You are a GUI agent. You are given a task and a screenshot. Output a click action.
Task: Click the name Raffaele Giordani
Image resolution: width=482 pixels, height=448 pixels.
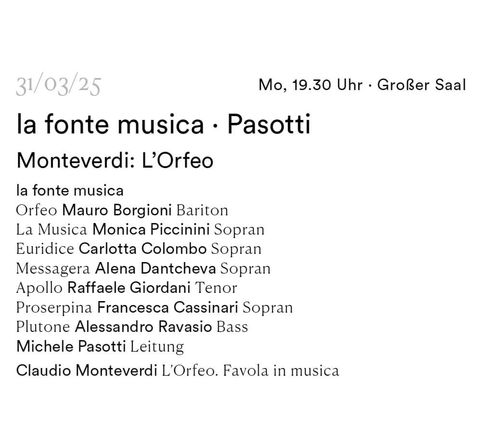click(x=129, y=288)
